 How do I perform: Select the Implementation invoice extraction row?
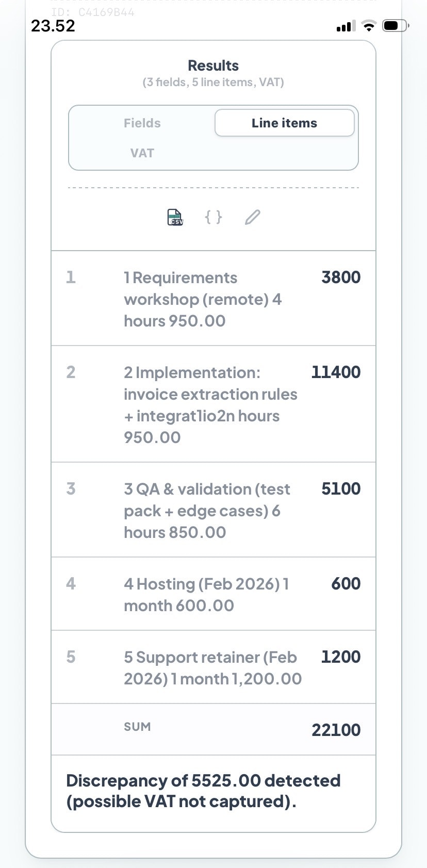[213, 404]
